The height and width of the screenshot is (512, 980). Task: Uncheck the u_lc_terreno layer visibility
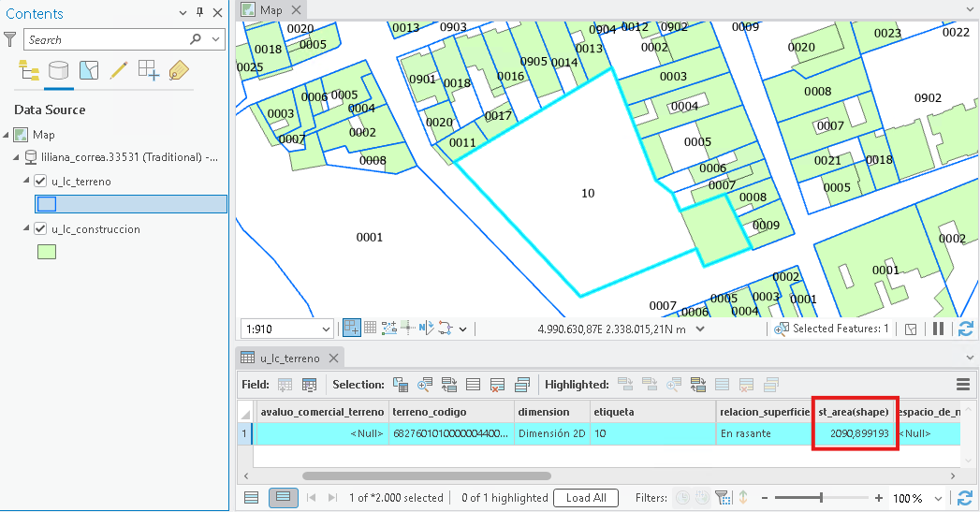click(40, 182)
